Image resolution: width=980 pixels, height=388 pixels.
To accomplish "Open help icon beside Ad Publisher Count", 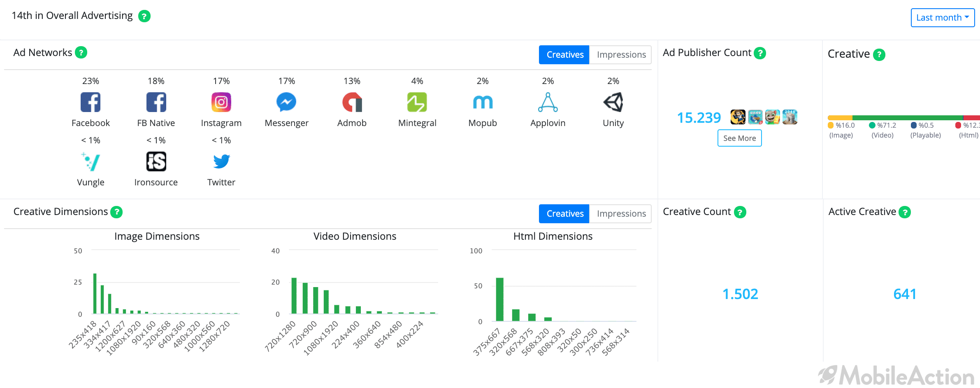I will point(760,53).
